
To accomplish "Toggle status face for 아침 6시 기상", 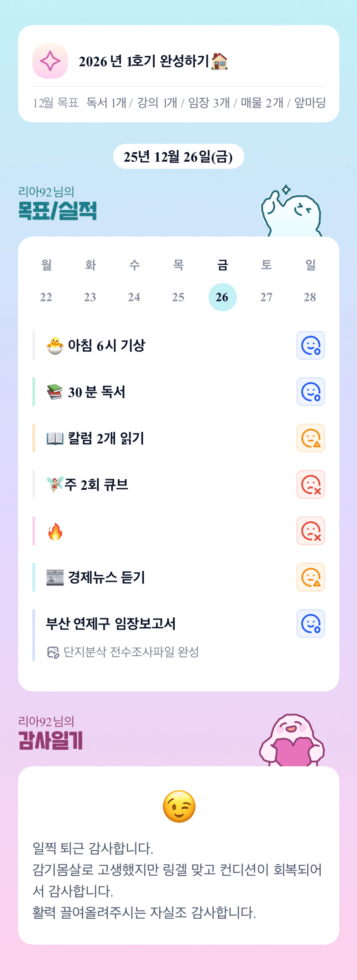I will [310, 346].
